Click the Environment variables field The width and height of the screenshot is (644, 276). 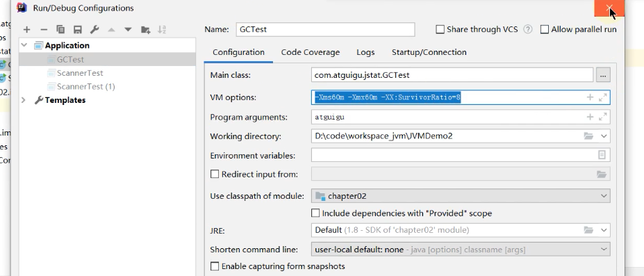point(461,155)
